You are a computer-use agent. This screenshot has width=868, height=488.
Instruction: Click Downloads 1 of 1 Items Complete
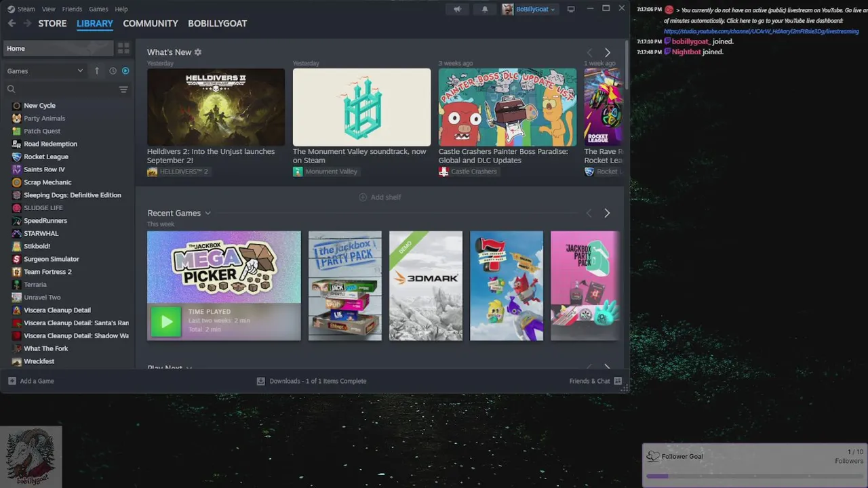coord(317,381)
